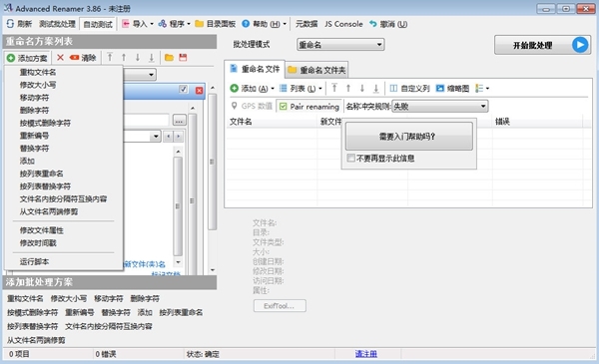Close the method with red X

(x=199, y=90)
